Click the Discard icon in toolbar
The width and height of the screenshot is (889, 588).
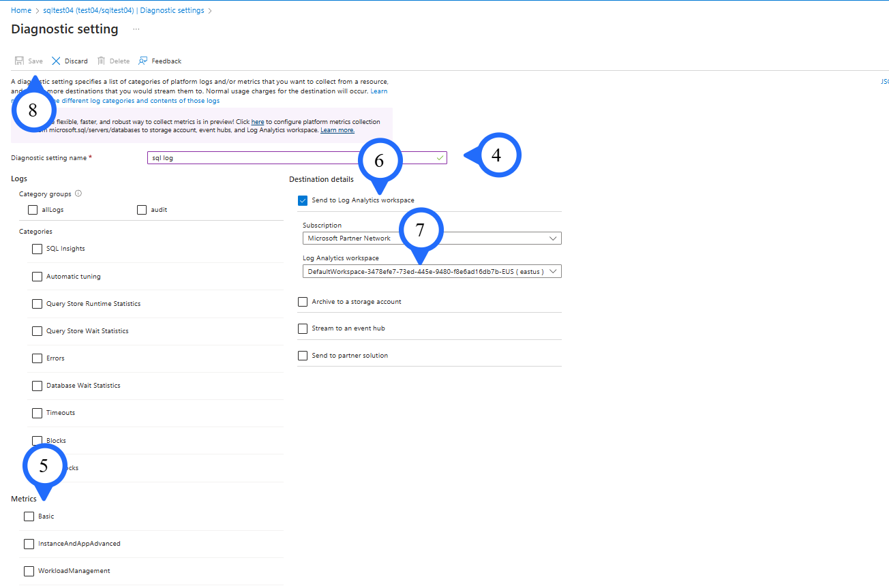point(56,61)
